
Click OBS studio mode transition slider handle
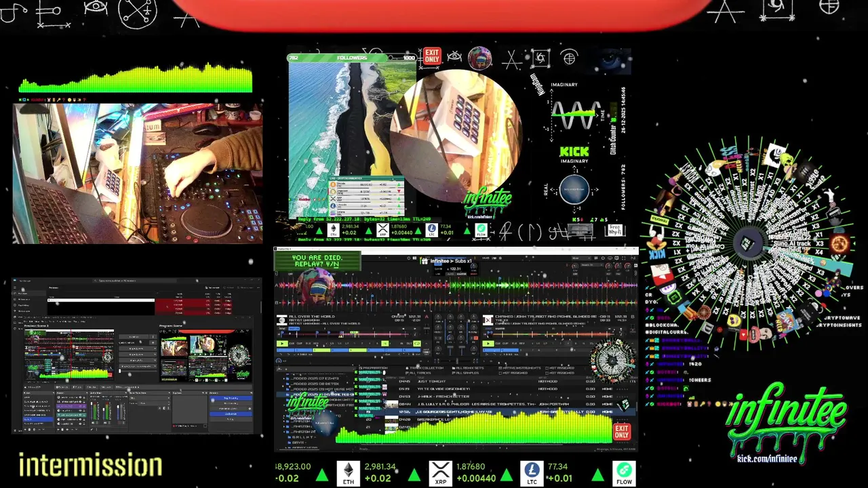[x=120, y=371]
